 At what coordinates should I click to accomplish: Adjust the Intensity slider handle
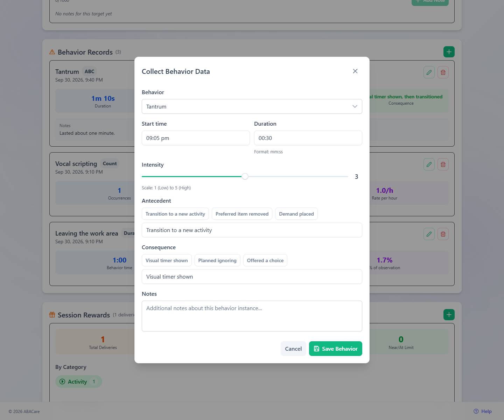245,176
